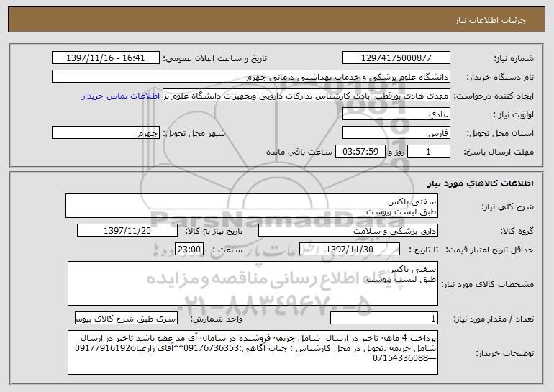The image size is (554, 392).
Task: Select the شماره نیاز field 12974175000877
Action: (396, 58)
